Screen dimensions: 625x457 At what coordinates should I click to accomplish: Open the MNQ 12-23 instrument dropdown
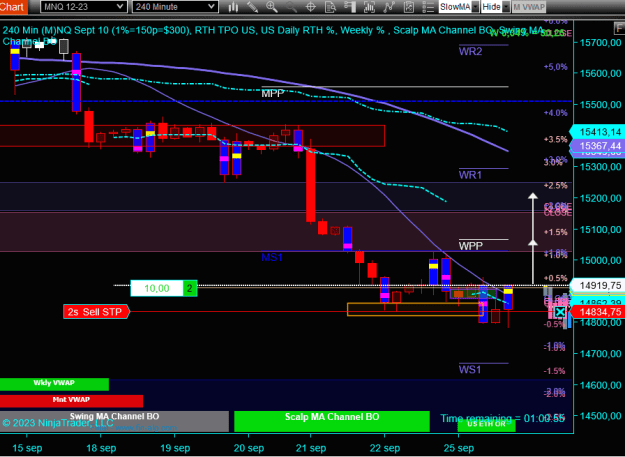tap(84, 7)
